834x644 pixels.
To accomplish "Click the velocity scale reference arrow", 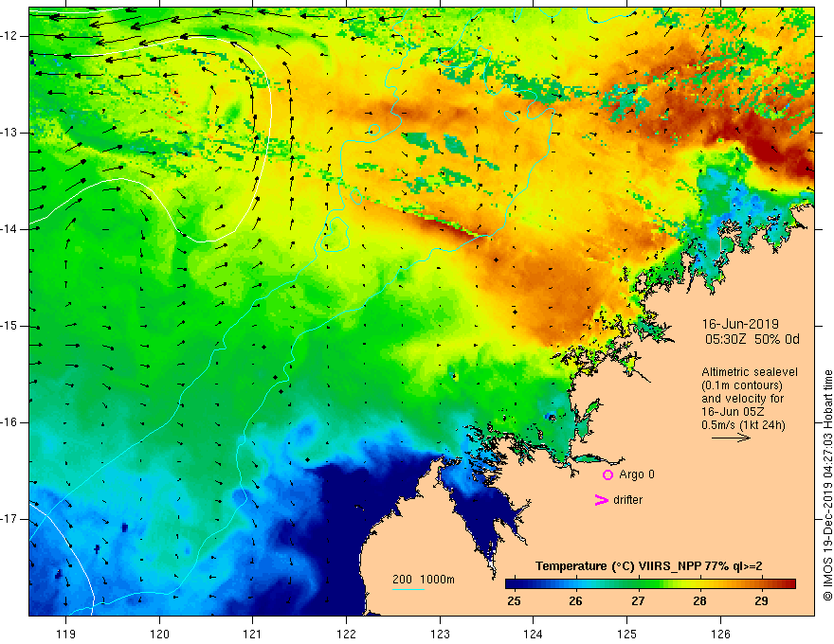I will coord(731,438).
